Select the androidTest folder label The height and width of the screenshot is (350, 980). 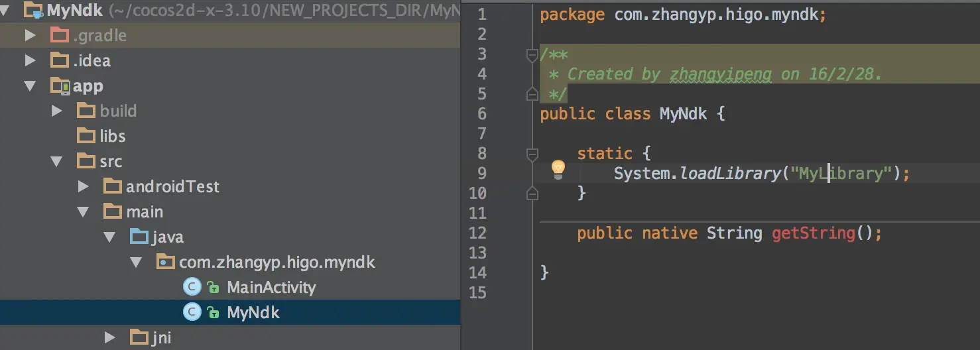click(x=172, y=187)
